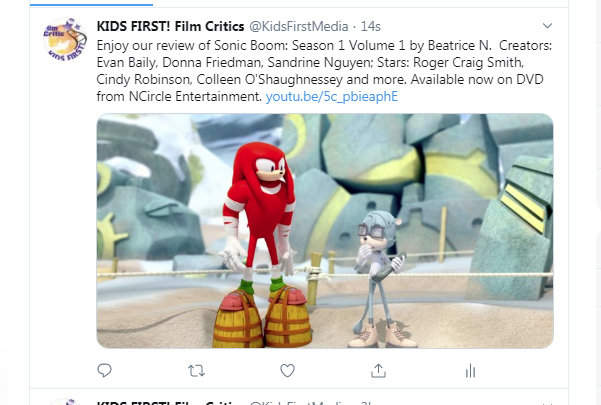Open KIDS FIRST! Film Critics profile name
Screen dimensions: 601x405
coord(171,26)
